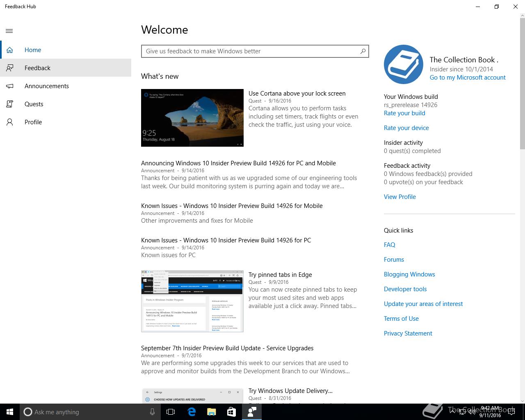Open 'Use Cortana above your lock screen'

pyautogui.click(x=297, y=94)
